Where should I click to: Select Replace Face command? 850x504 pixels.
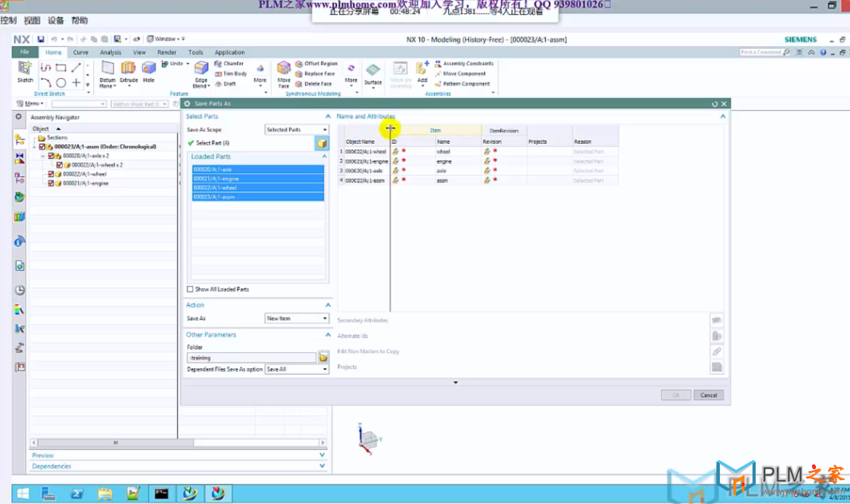pyautogui.click(x=315, y=74)
